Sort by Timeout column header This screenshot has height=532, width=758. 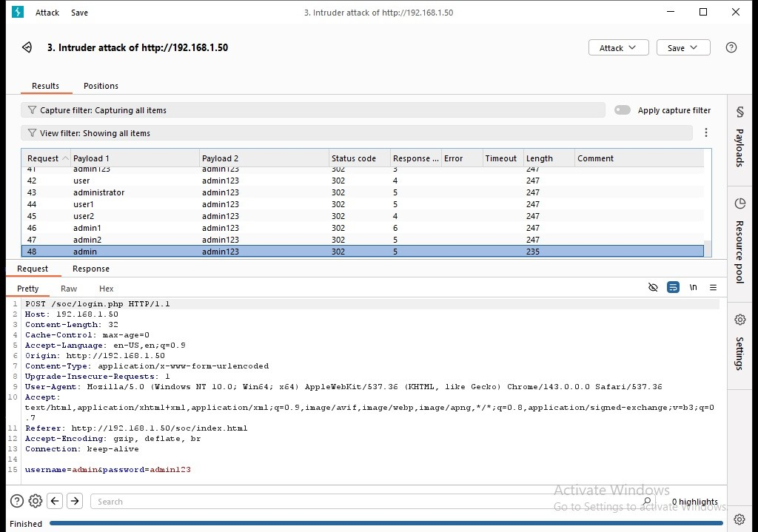(503, 158)
